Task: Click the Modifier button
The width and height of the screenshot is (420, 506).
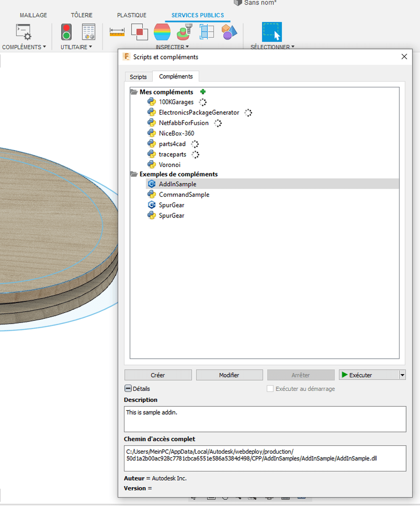Action: 229,375
